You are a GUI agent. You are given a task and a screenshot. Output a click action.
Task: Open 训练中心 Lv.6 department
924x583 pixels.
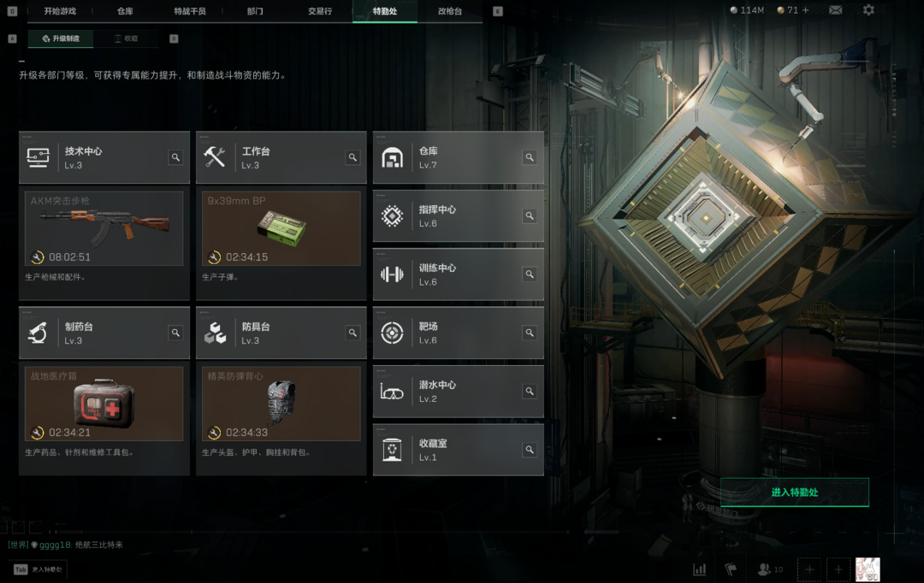459,274
